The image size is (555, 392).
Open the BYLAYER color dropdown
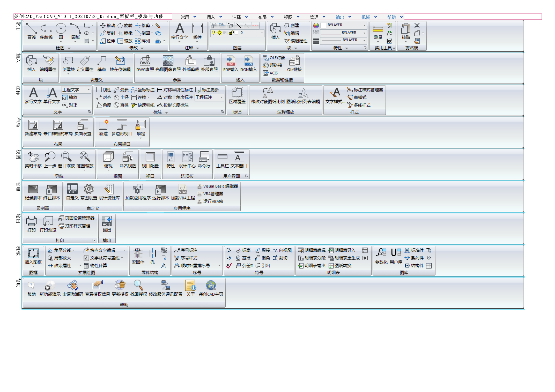point(364,25)
